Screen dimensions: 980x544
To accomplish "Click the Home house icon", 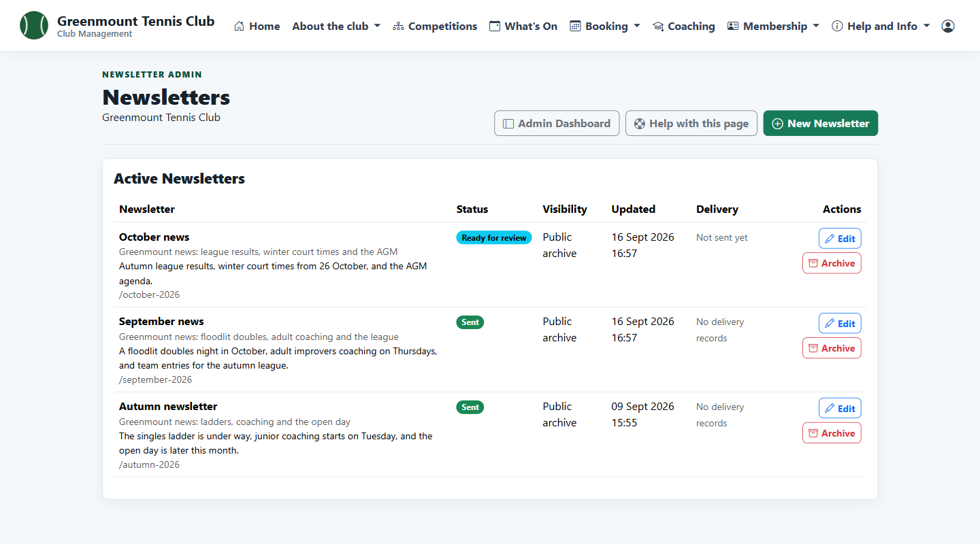I will coord(239,27).
